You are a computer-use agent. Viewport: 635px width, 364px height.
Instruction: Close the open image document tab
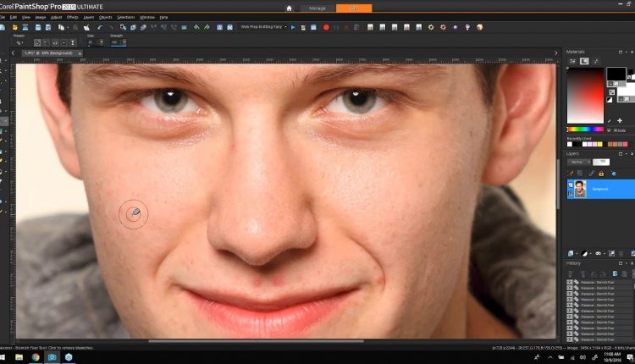[80, 53]
